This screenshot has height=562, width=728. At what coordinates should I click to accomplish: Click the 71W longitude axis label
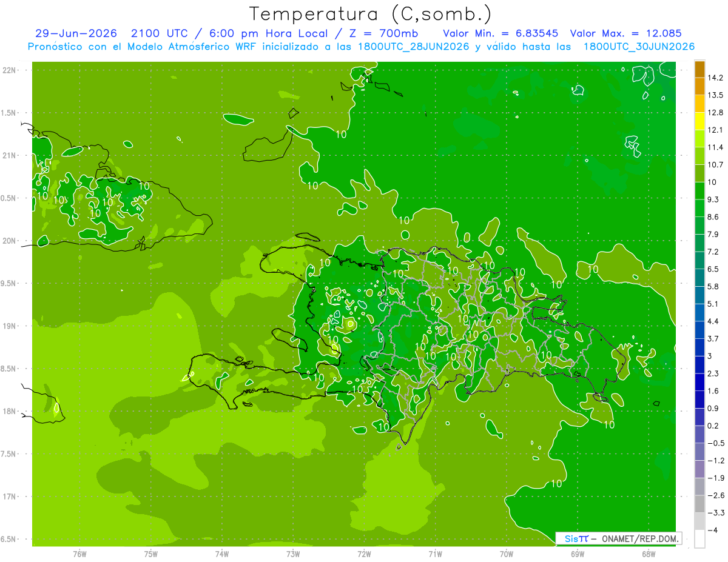click(435, 554)
